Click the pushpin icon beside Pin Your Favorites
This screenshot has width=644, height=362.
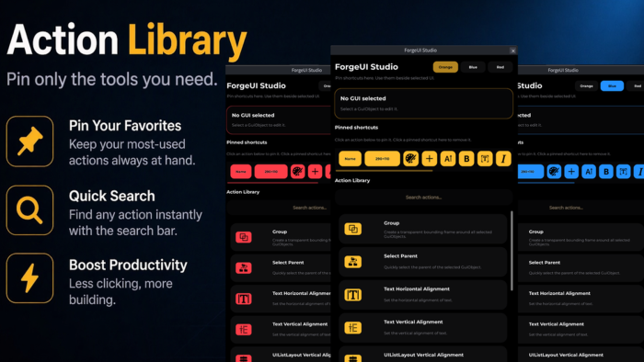[29, 141]
